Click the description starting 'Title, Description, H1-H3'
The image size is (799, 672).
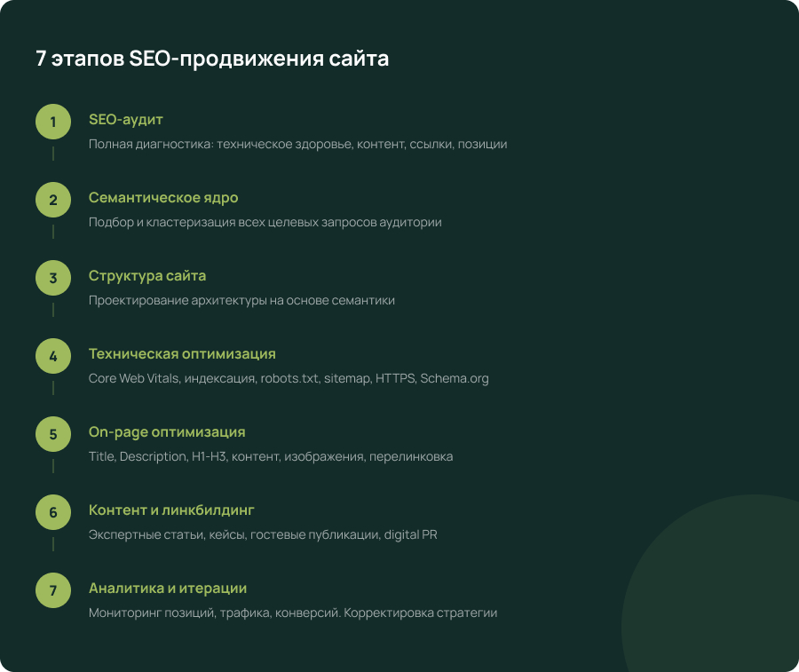271,456
